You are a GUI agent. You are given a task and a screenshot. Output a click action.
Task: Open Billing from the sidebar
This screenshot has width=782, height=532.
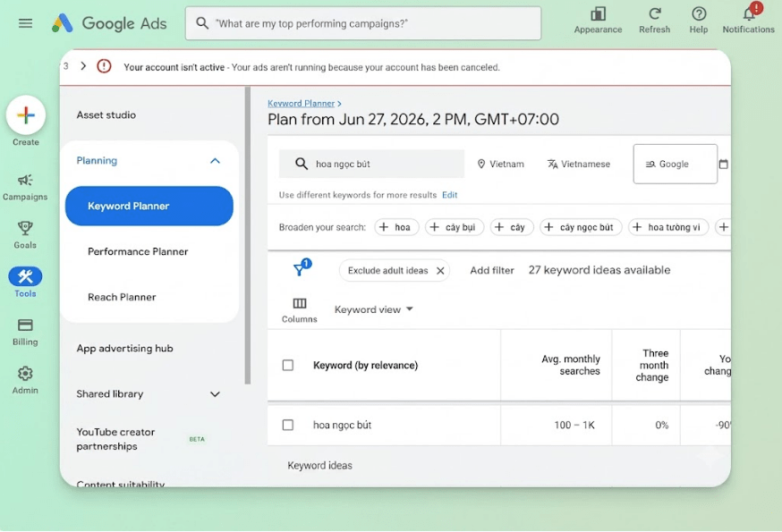click(25, 333)
